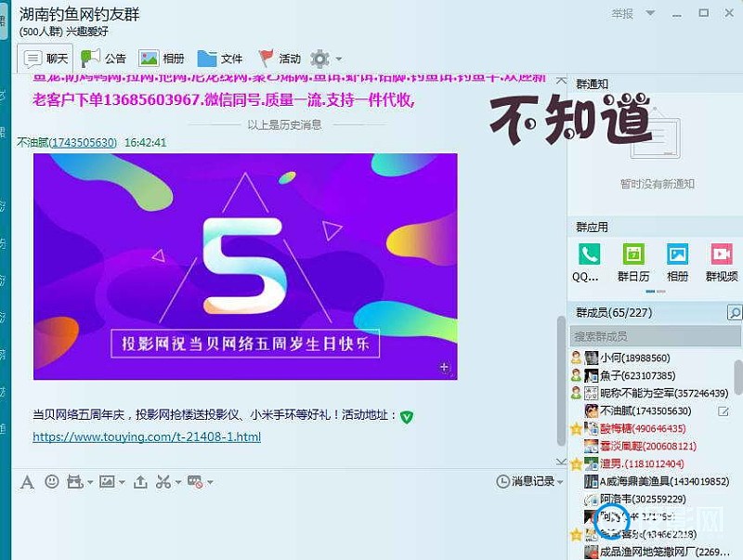Open the purple anniversary image in chat
743x560 pixels.
(245, 267)
